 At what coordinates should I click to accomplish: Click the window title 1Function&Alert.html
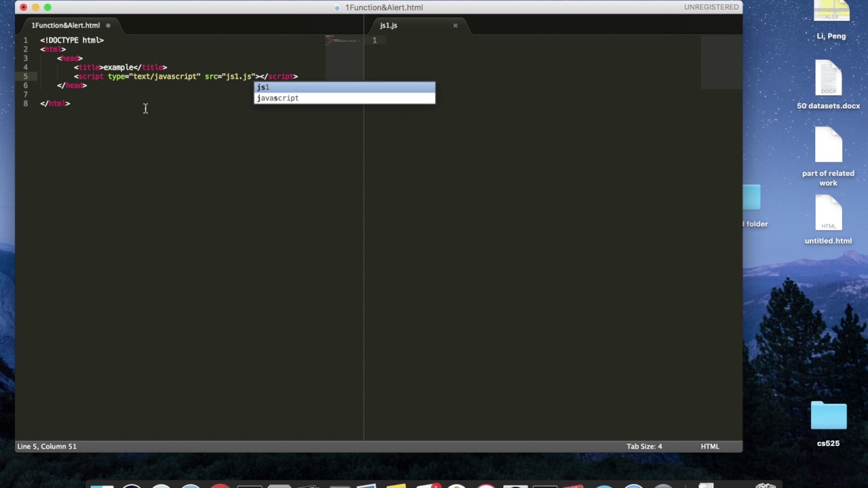[384, 7]
